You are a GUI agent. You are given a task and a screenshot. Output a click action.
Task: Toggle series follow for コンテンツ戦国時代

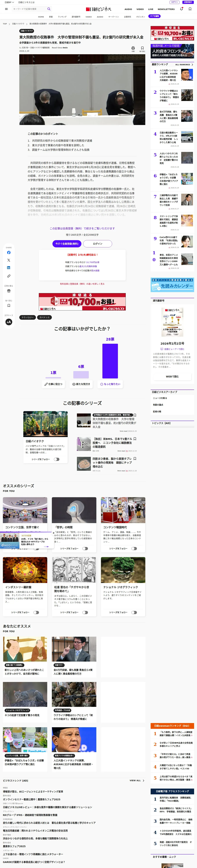click(x=134, y=549)
